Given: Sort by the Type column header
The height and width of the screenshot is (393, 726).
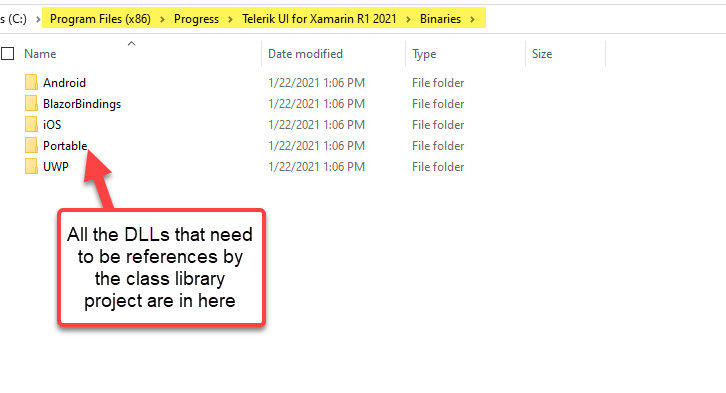Looking at the screenshot, I should pyautogui.click(x=424, y=54).
